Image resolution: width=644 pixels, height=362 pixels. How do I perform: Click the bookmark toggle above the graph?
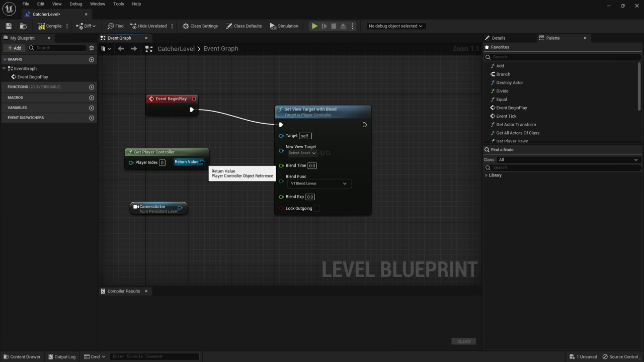coord(104,48)
